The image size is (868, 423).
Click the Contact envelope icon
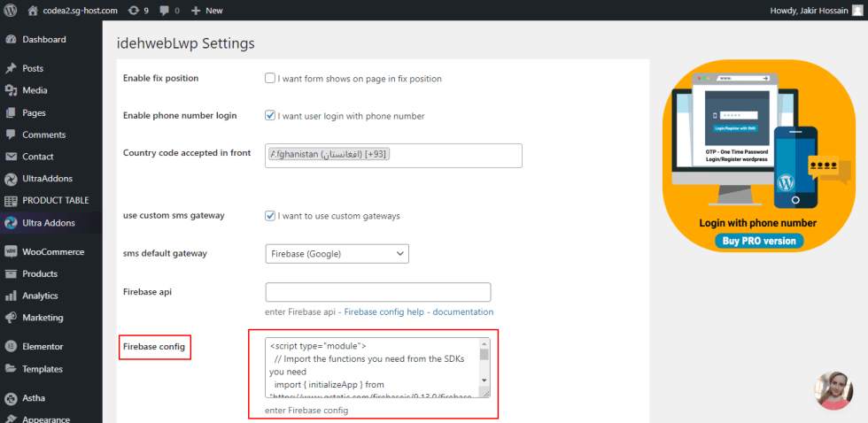pos(11,157)
